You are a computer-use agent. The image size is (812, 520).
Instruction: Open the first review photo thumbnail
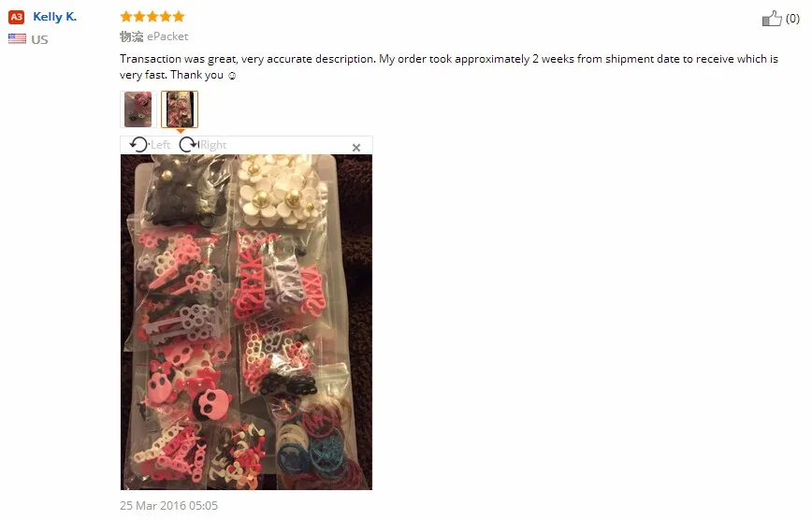coord(138,109)
